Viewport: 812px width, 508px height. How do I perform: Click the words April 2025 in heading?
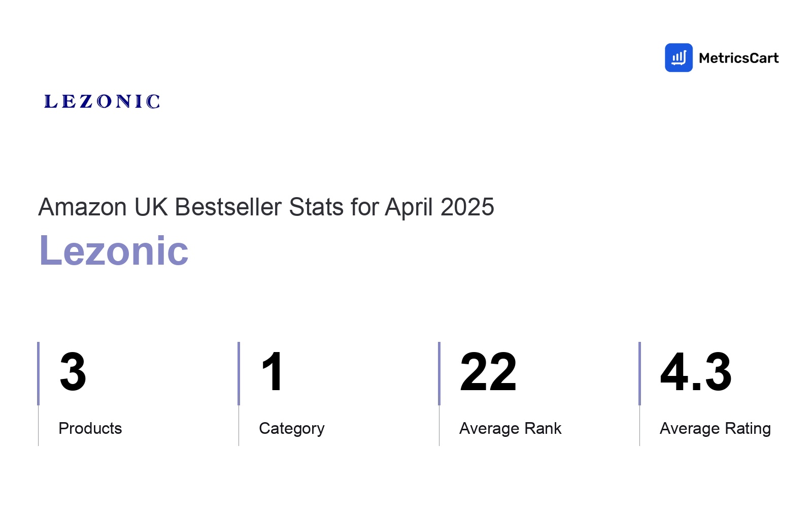[439, 207]
